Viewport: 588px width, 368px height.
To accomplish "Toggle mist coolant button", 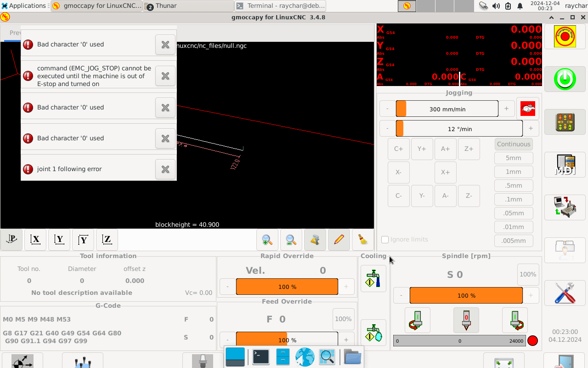I will coord(373,333).
